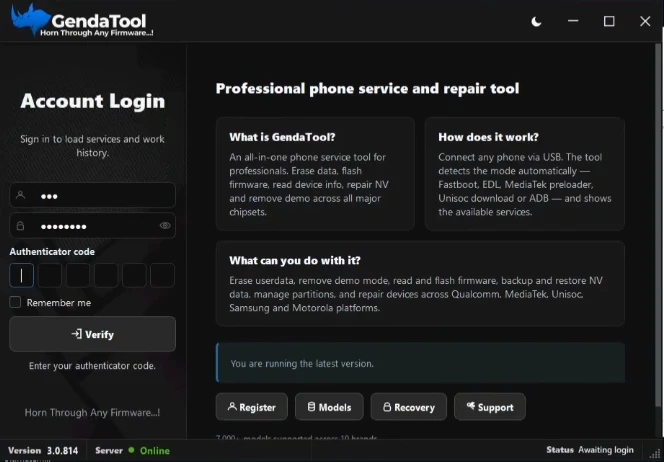Click 'Professional phone service and repair tool' title
The width and height of the screenshot is (664, 462).
[x=367, y=89]
